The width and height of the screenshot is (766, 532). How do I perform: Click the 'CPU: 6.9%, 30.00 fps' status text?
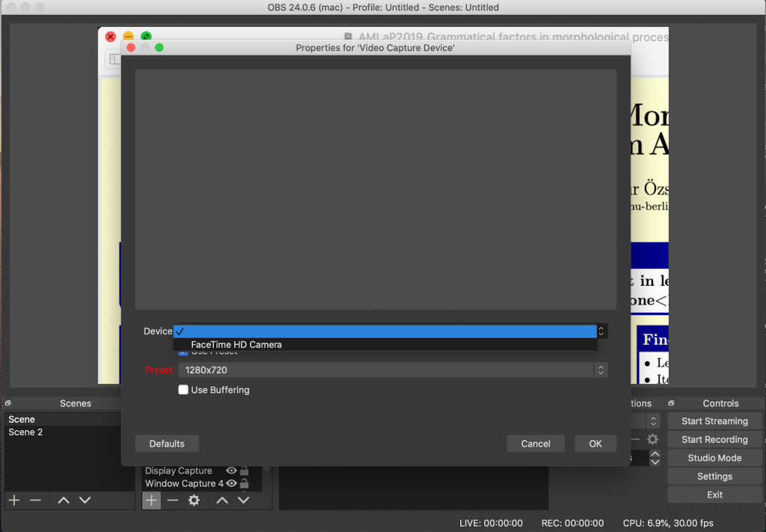point(668,523)
